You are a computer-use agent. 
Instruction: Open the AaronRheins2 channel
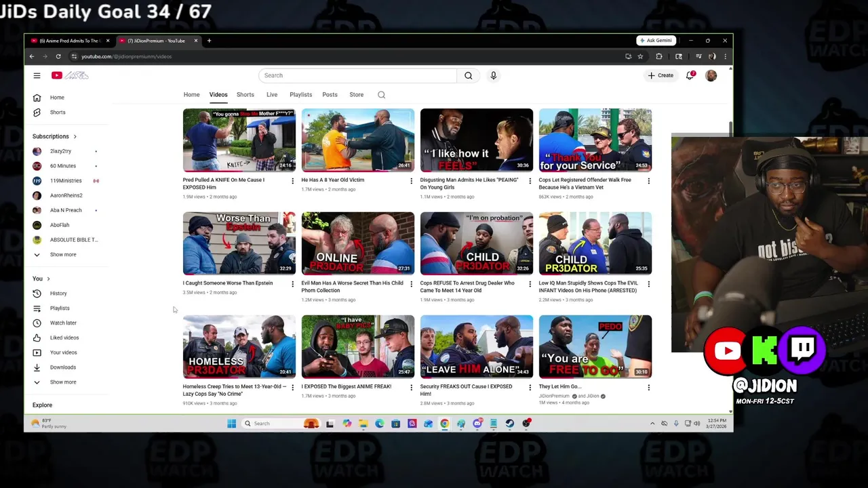click(x=66, y=196)
